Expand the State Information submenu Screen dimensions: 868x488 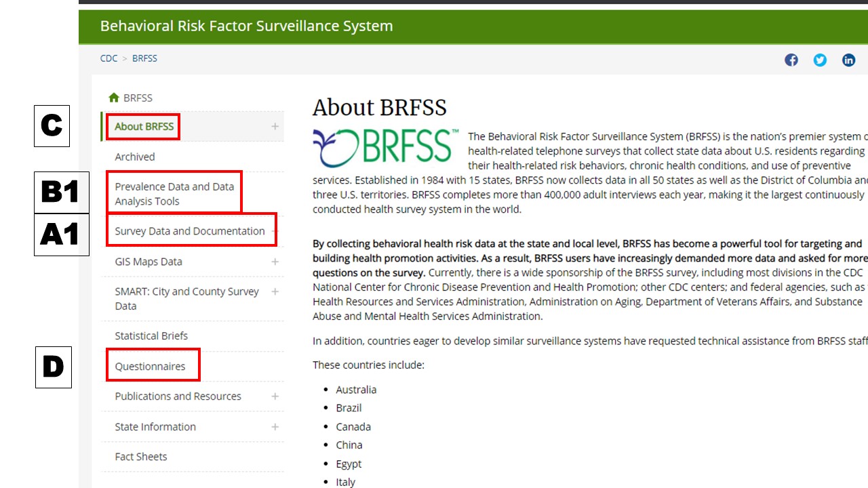[x=275, y=426]
